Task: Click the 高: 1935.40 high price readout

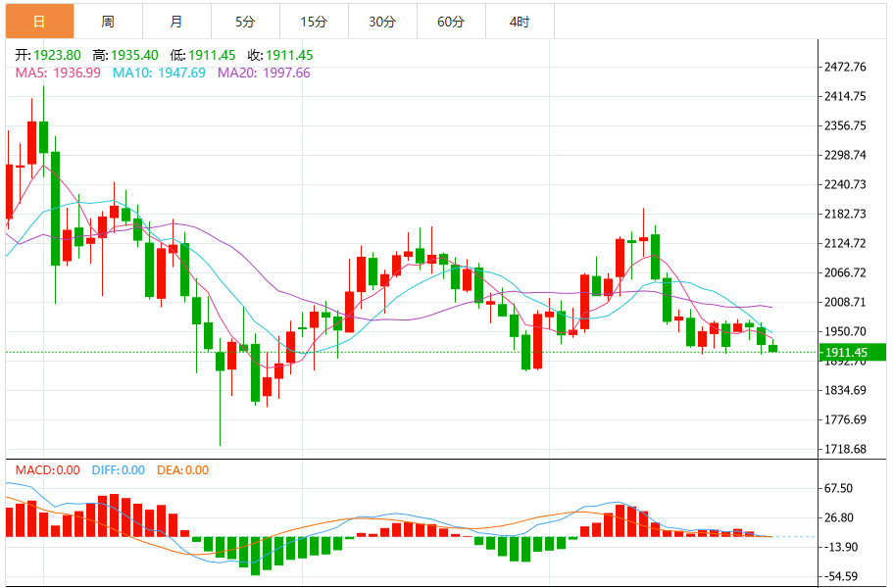Action: pyautogui.click(x=125, y=55)
